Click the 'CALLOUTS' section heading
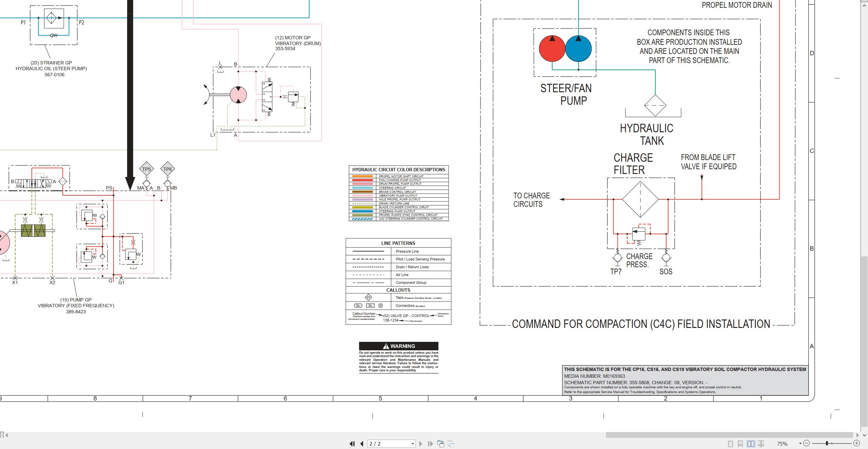This screenshot has width=868, height=449. click(398, 290)
